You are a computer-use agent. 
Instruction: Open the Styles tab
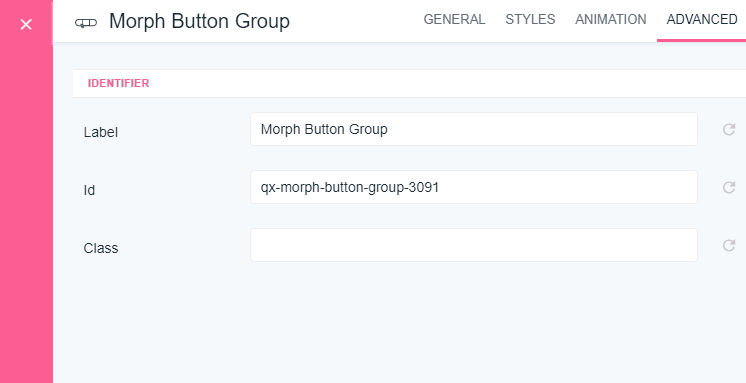coord(530,20)
